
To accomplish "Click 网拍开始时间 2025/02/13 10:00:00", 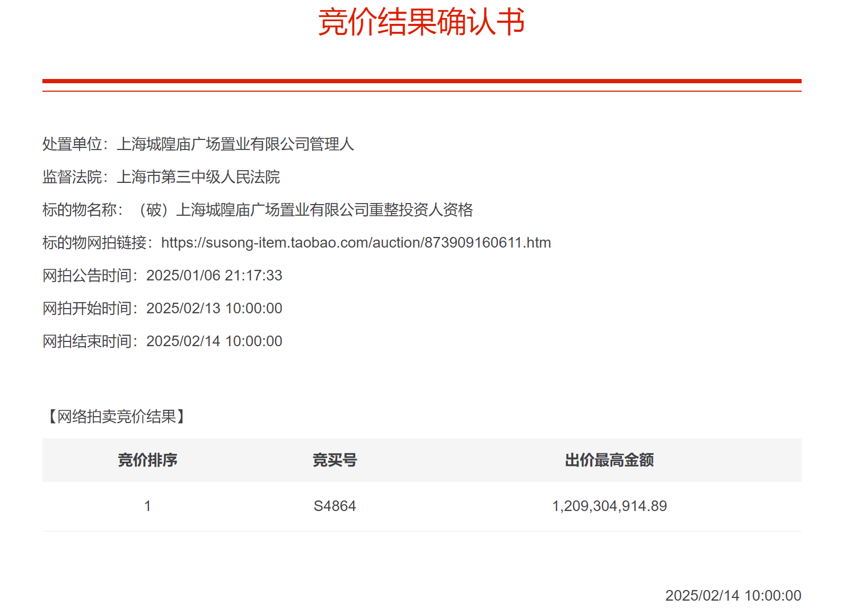I will (162, 309).
